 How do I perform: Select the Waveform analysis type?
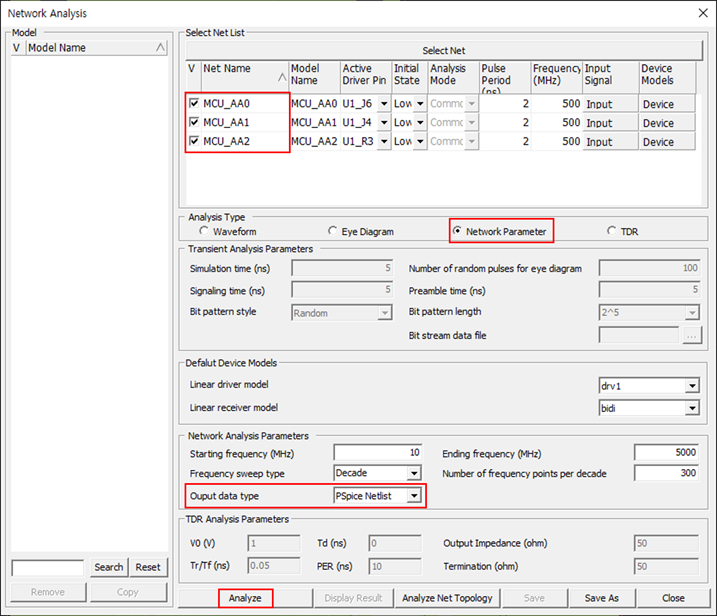click(204, 232)
